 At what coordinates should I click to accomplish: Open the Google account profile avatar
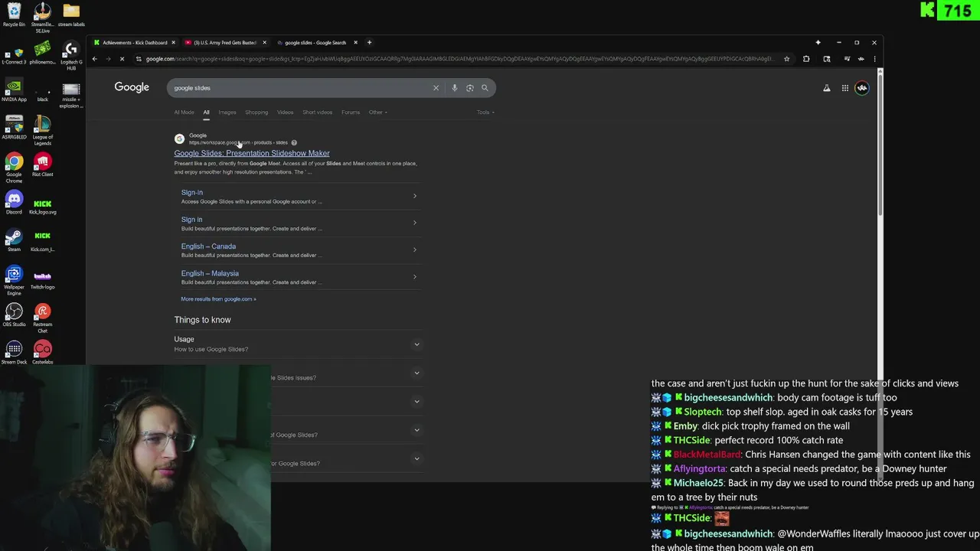click(862, 88)
